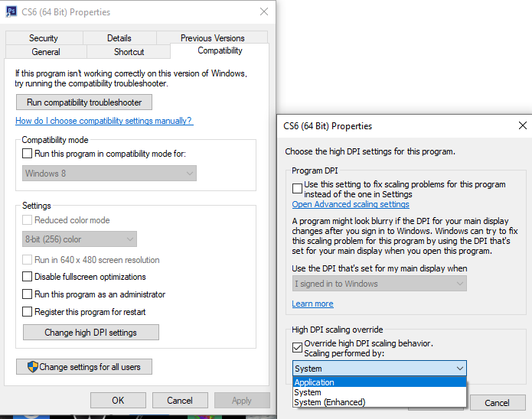Viewport: 532px width, 419px height.
Task: Switch to the Security tab
Action: pyautogui.click(x=44, y=38)
